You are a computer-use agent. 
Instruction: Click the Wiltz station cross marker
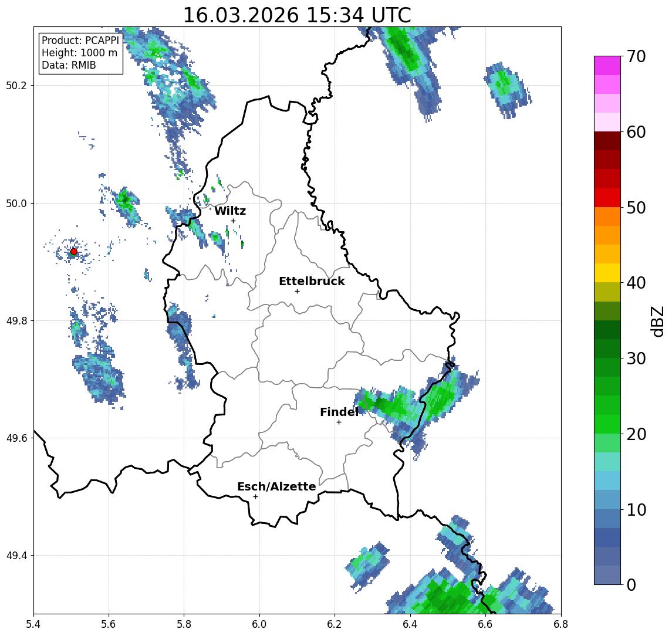pyautogui.click(x=233, y=221)
